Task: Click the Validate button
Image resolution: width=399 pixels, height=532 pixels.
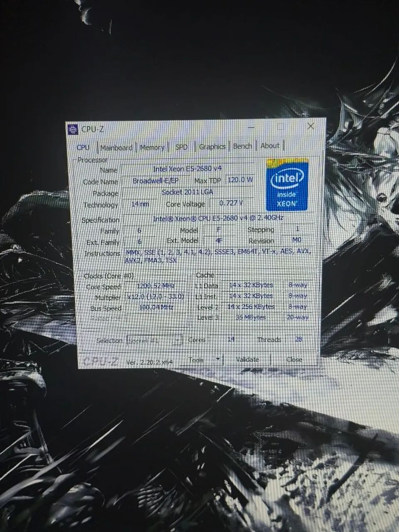Action: click(x=247, y=359)
